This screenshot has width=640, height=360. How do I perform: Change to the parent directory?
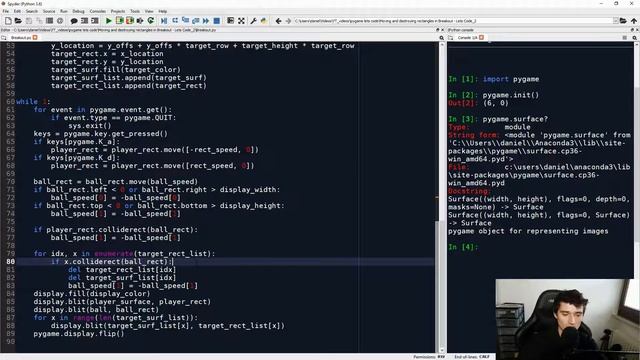coord(634,21)
